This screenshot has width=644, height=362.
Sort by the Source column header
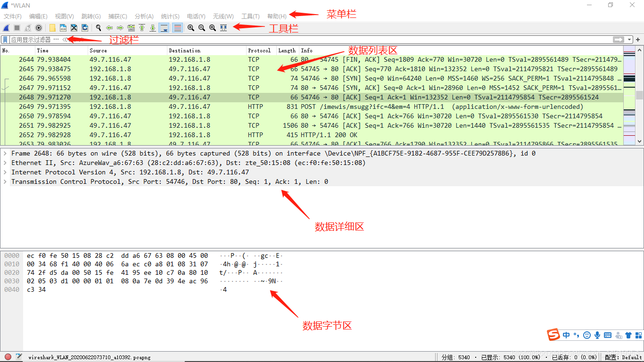127,50
